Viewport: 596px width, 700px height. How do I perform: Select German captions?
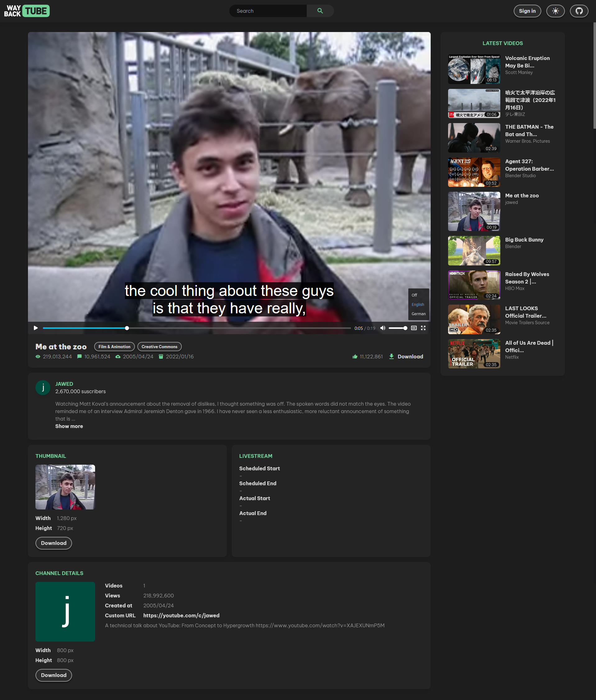418,314
